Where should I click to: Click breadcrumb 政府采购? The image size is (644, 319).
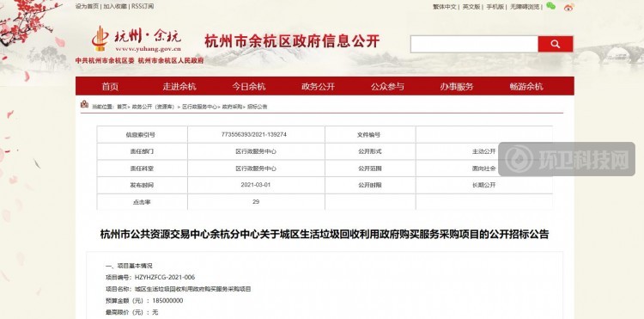(x=232, y=107)
